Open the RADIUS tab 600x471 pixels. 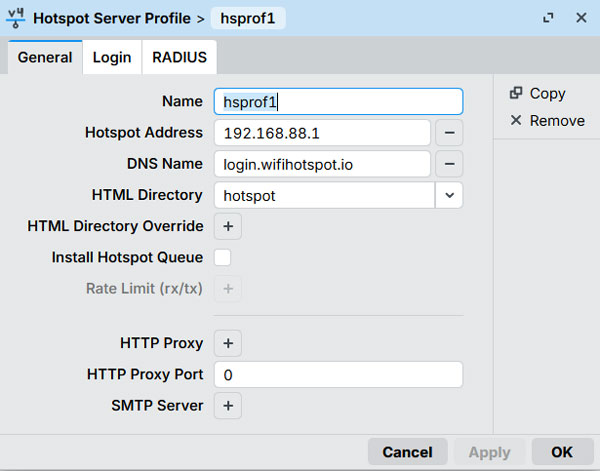(179, 57)
